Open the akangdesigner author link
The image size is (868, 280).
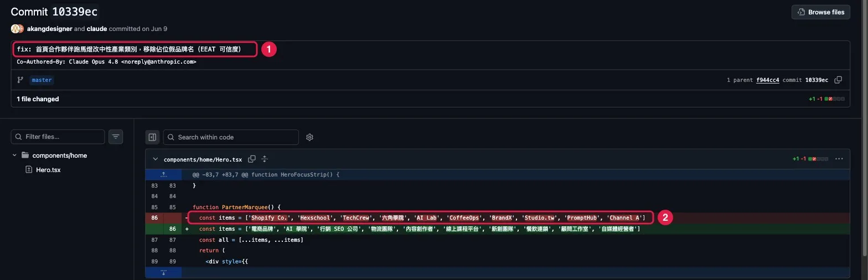point(50,29)
